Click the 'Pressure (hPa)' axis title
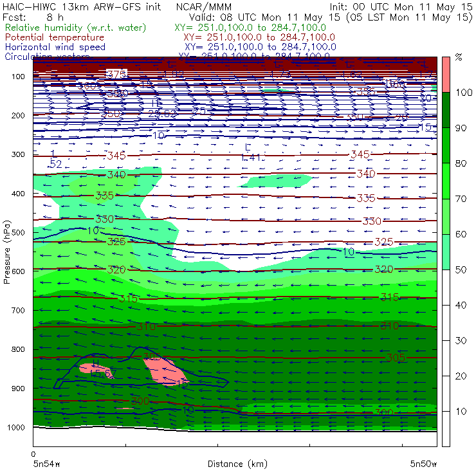The width and height of the screenshot is (476, 476). 6,252
